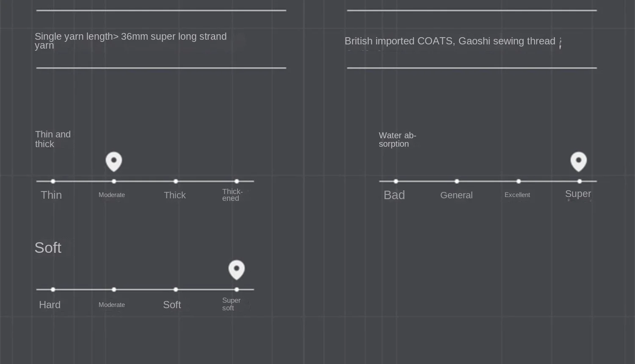This screenshot has height=364, width=635.
Task: Click the pin marker above Super absorption
Action: click(578, 161)
